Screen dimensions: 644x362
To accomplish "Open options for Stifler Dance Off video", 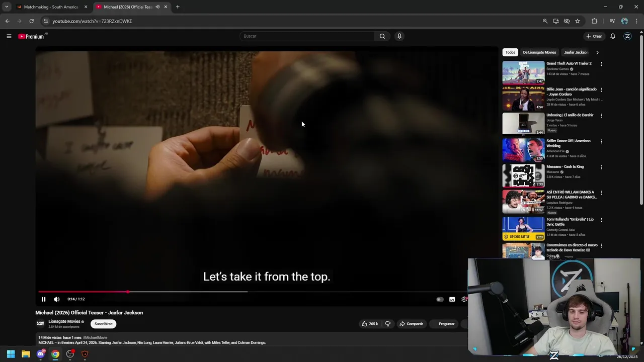I will (601, 141).
